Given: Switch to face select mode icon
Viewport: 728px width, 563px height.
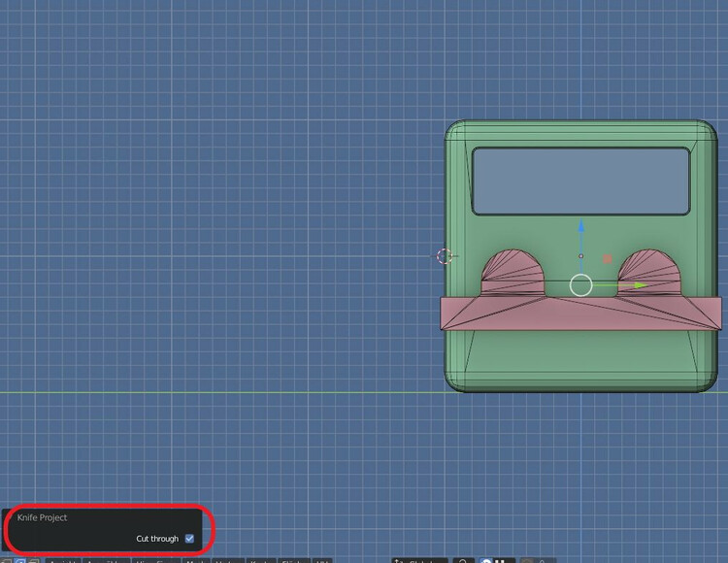Looking at the screenshot, I should pyautogui.click(x=34, y=560).
